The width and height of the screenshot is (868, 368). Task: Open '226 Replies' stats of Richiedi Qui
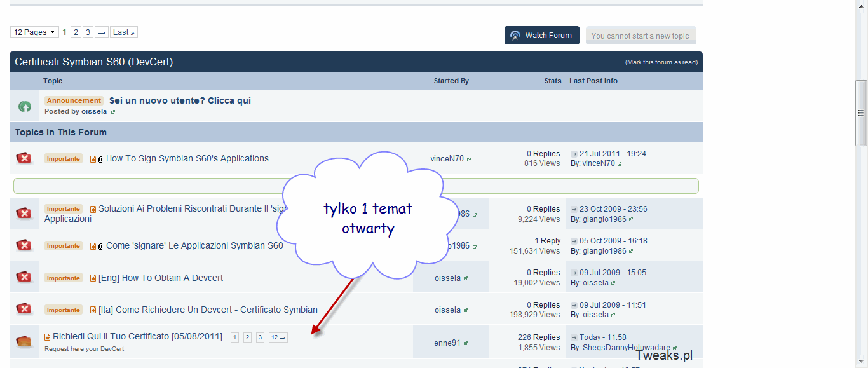pos(539,337)
